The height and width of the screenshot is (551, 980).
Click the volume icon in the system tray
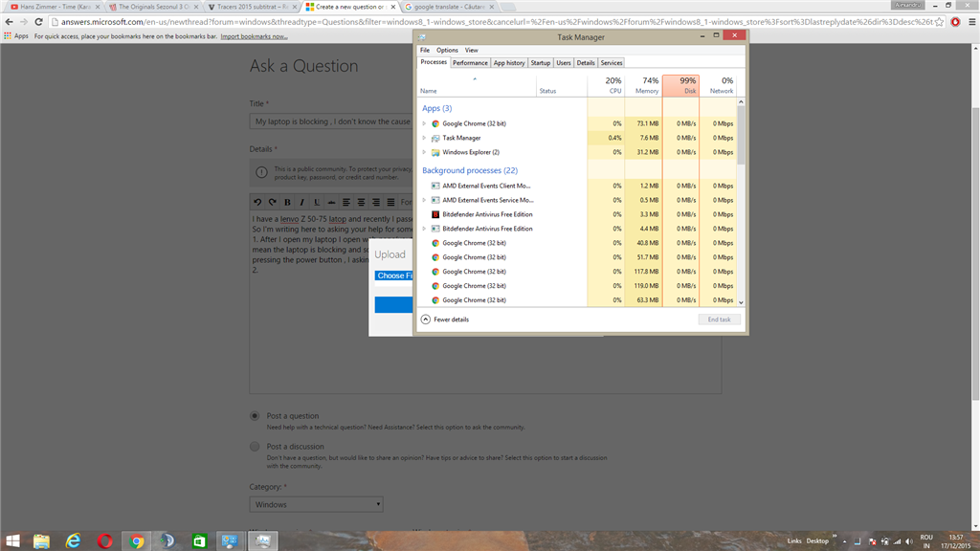tap(909, 541)
